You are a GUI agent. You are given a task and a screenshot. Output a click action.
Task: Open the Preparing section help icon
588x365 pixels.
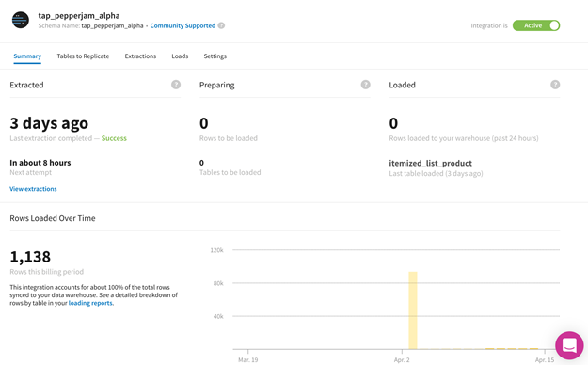pos(366,85)
